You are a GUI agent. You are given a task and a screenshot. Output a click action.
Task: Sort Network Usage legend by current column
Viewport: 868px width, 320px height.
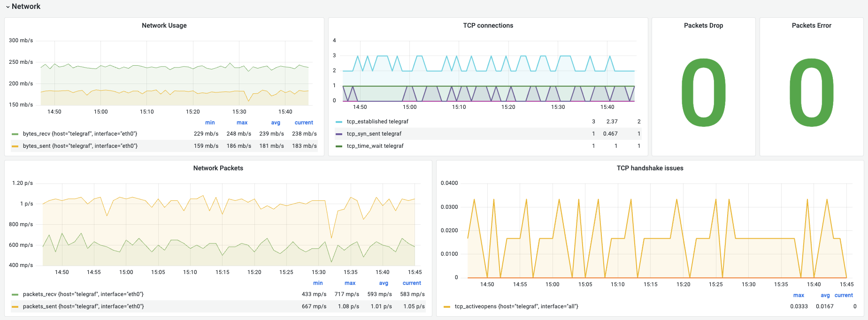[x=304, y=123]
